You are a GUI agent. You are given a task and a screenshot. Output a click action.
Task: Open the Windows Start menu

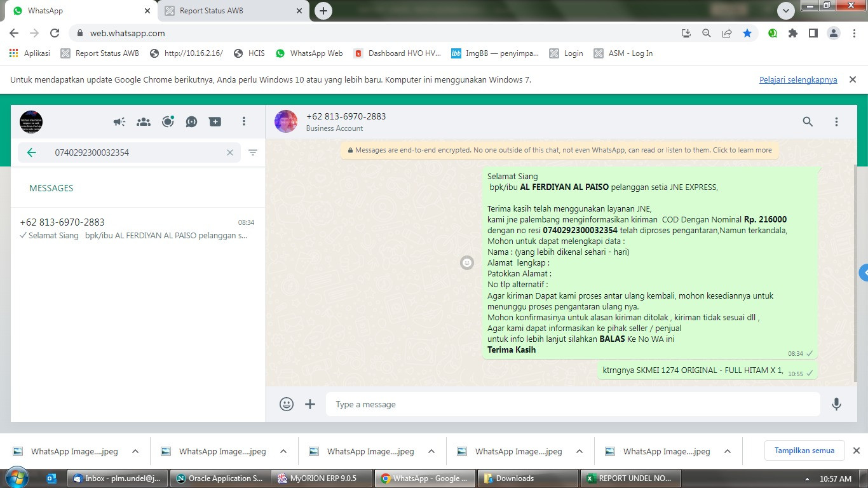coord(17,478)
